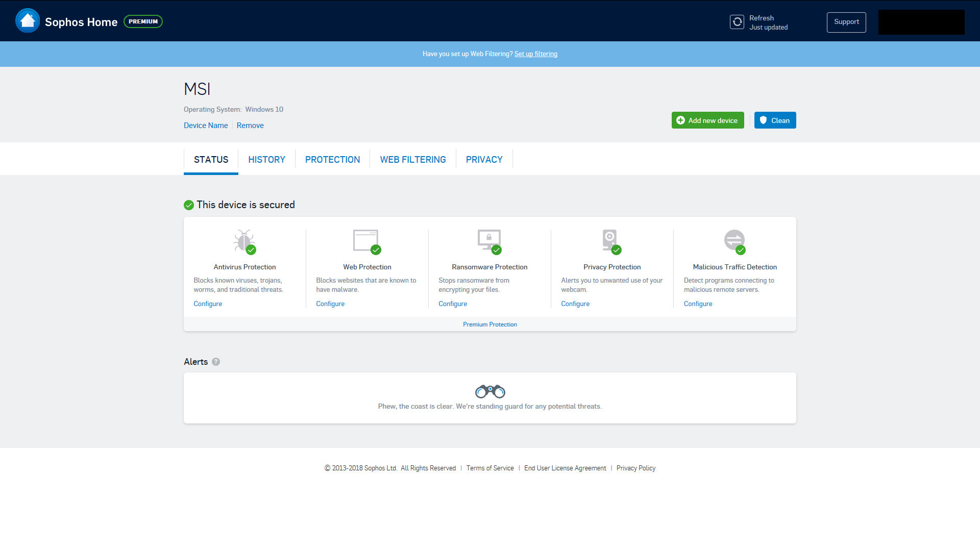Open the End User License Agreement link
Image resolution: width=980 pixels, height=551 pixels.
click(565, 468)
